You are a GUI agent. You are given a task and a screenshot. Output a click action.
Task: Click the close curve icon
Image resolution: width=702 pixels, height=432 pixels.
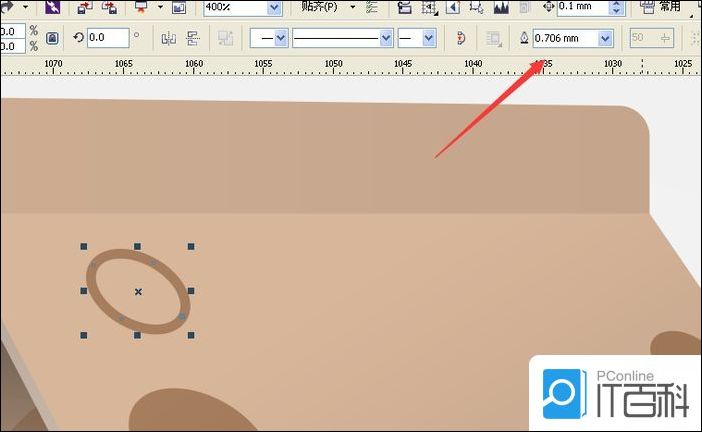coord(461,38)
